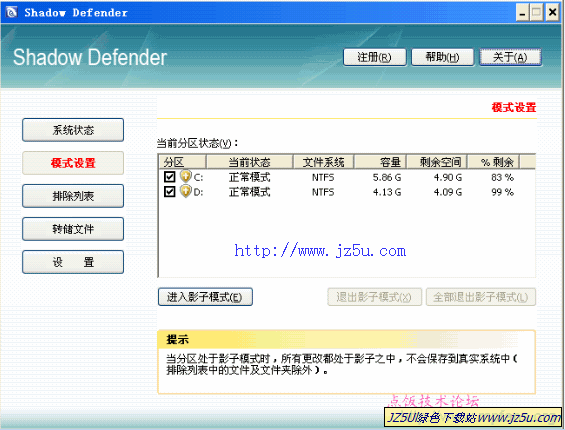Minimize the Shadow Defender window
565x430 pixels.
(522, 13)
